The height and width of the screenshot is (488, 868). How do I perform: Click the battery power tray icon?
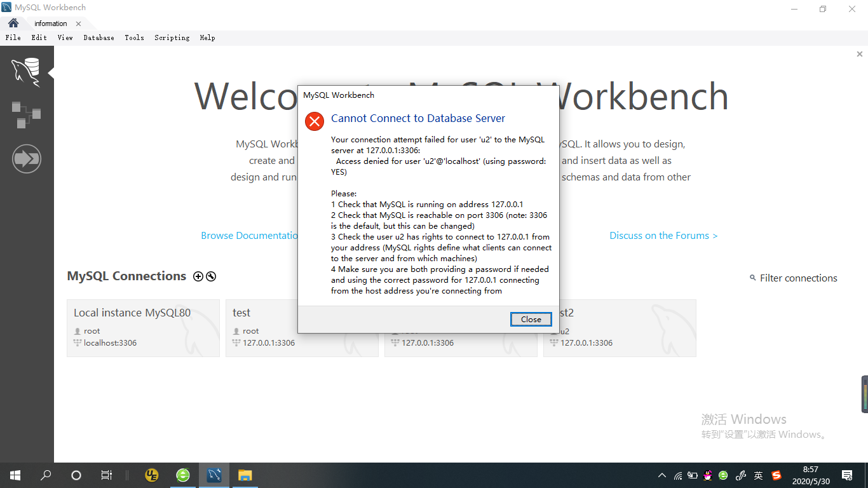(693, 475)
